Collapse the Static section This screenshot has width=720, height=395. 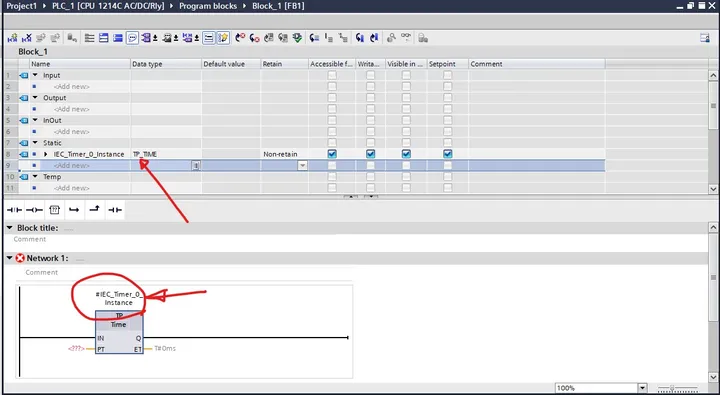click(35, 143)
